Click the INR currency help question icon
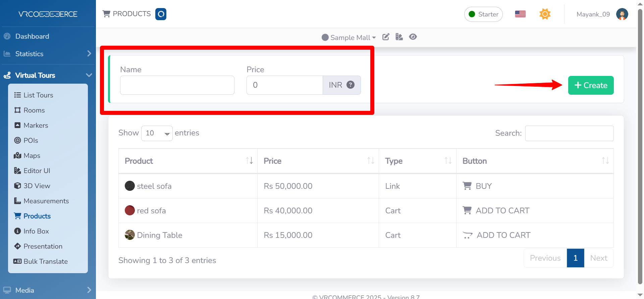 [x=351, y=85]
